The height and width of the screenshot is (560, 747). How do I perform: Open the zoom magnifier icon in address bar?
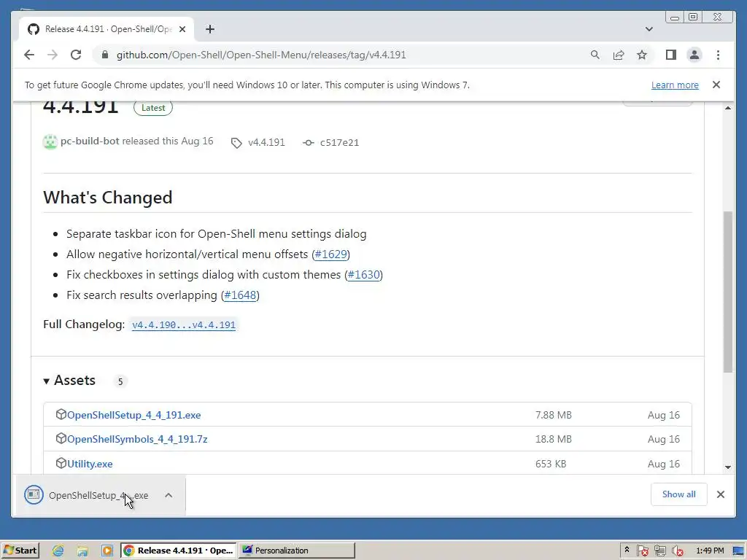(595, 55)
